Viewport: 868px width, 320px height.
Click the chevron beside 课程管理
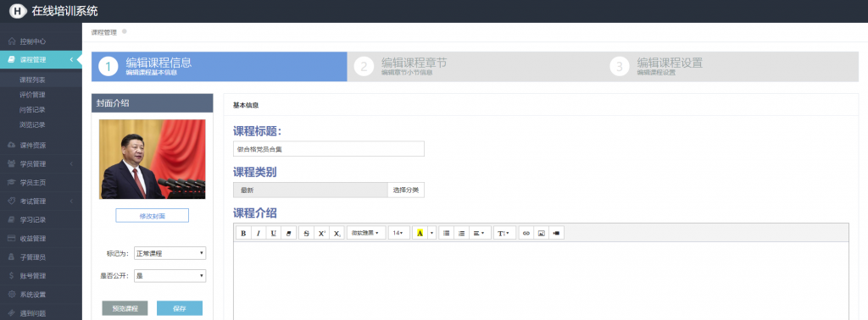click(x=71, y=60)
